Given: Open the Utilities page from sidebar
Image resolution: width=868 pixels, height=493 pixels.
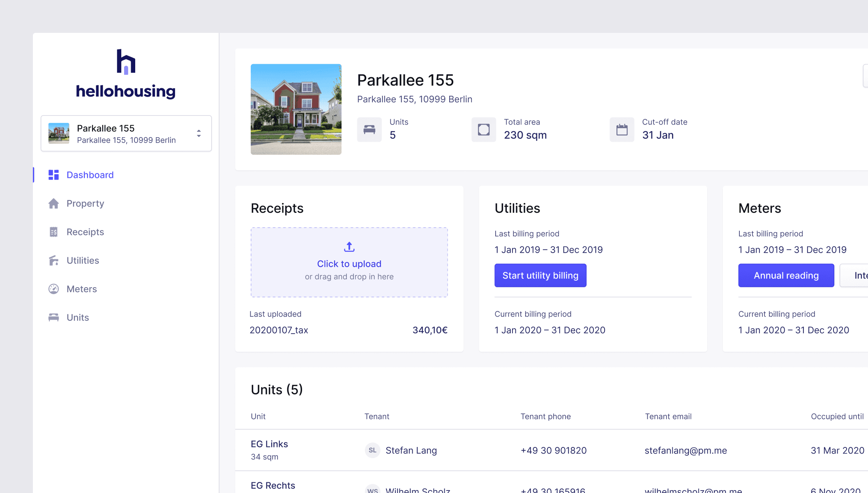Looking at the screenshot, I should (x=83, y=260).
